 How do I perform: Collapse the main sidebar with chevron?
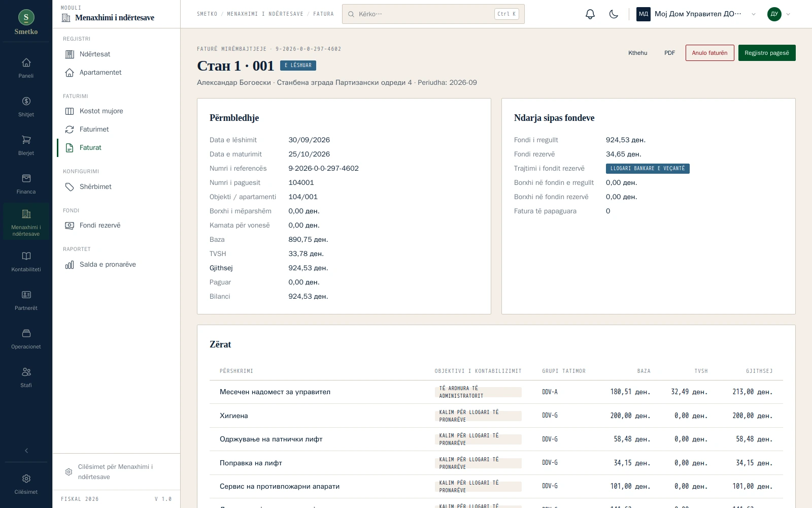click(26, 451)
